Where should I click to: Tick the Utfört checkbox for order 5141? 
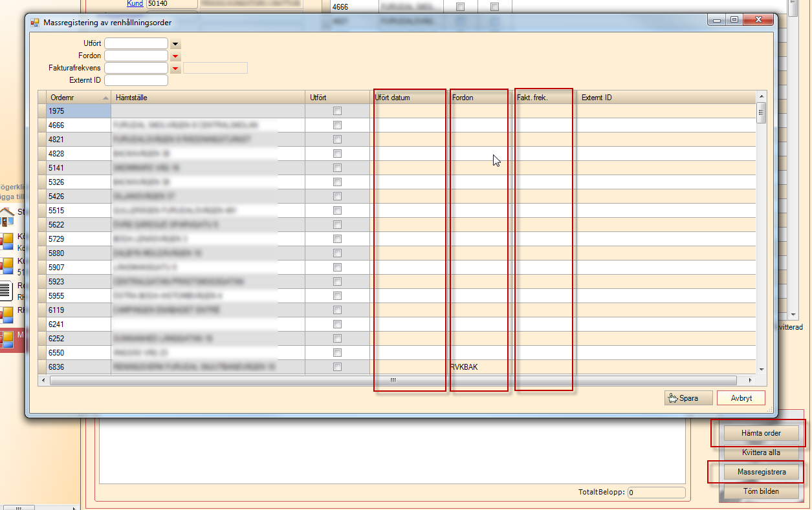click(337, 168)
